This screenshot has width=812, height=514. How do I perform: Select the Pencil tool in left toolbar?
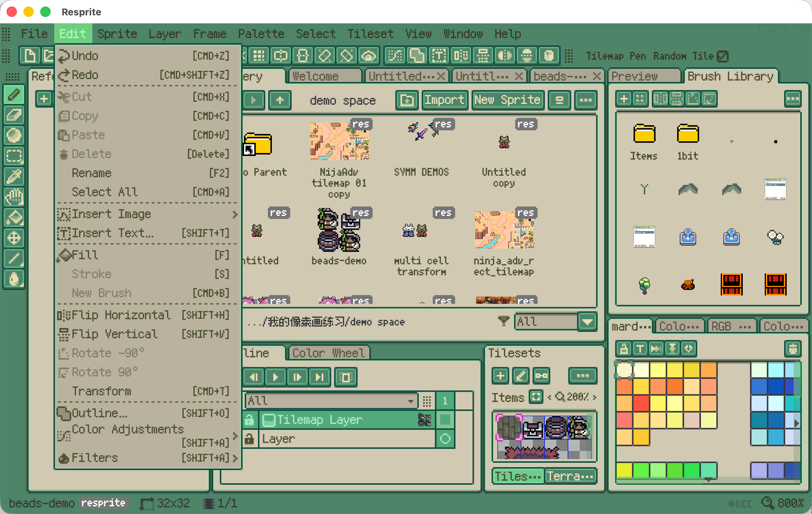point(14,95)
